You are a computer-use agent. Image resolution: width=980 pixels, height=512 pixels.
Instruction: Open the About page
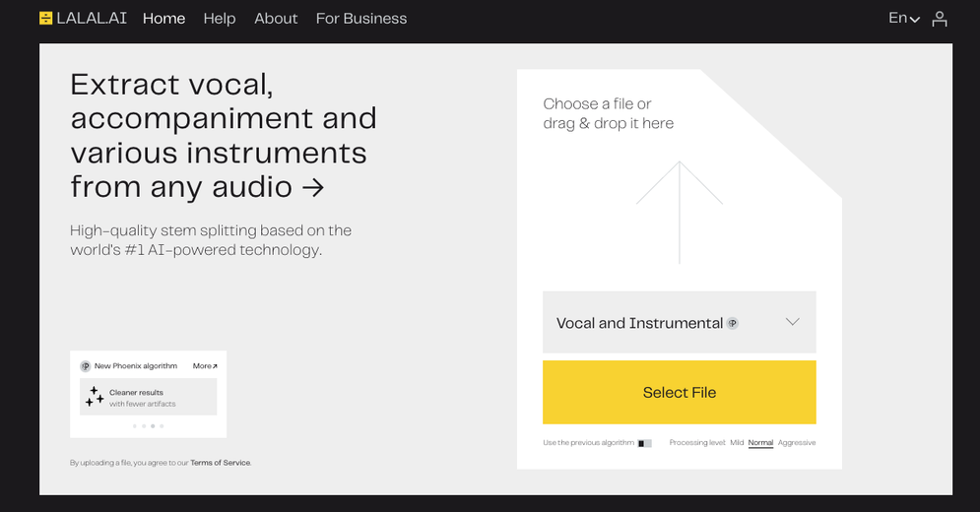click(x=276, y=19)
